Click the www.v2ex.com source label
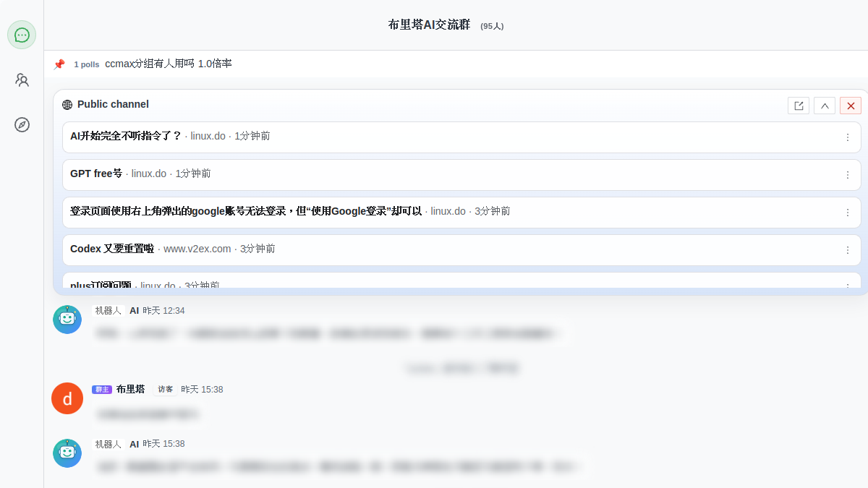The width and height of the screenshot is (868, 488). click(197, 249)
